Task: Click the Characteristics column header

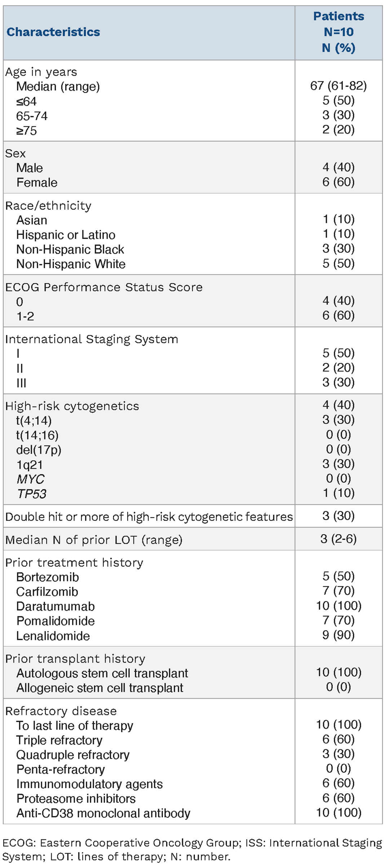Action: coord(53,32)
